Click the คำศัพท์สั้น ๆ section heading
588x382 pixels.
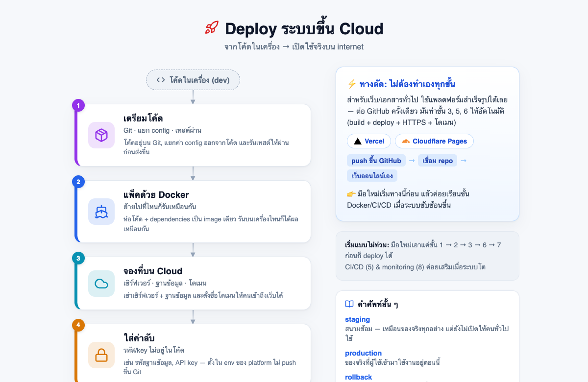point(378,304)
